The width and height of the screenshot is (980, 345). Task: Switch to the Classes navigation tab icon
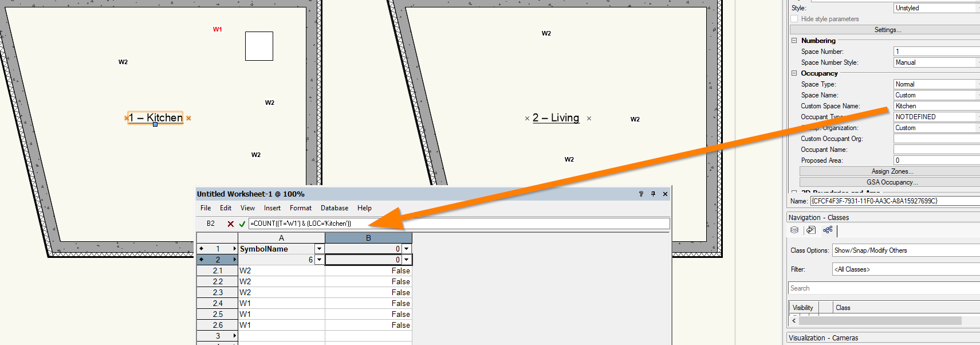(828, 230)
